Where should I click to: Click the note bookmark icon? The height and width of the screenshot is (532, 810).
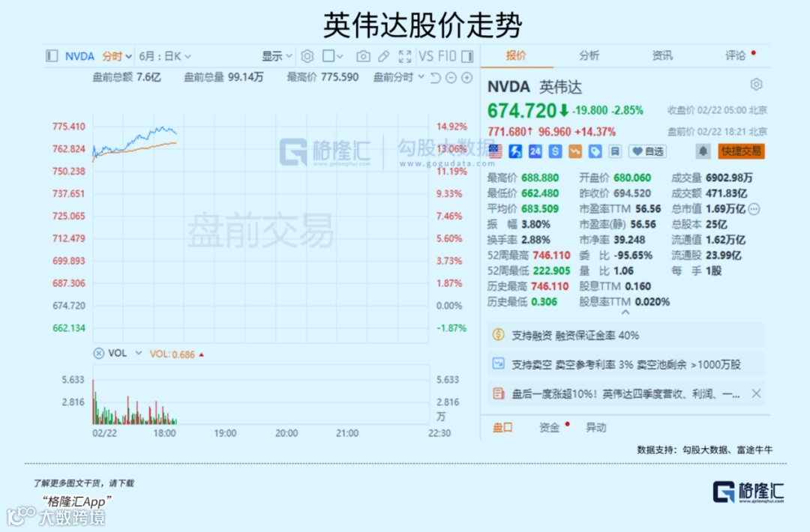tap(615, 151)
